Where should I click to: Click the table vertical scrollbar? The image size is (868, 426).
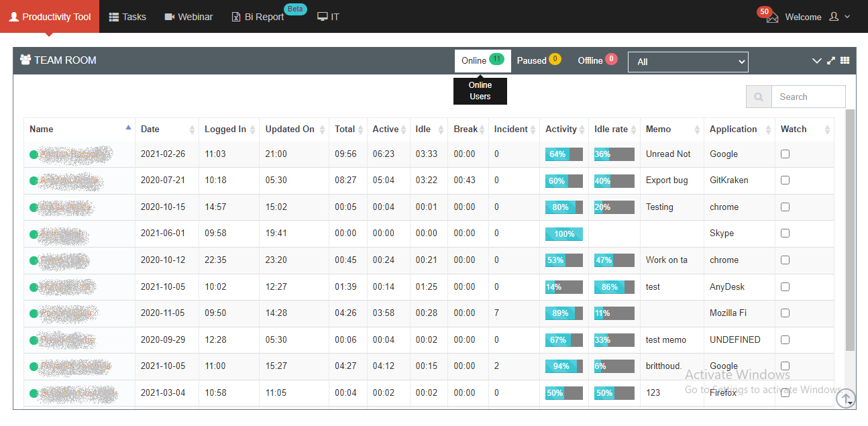pyautogui.click(x=851, y=230)
